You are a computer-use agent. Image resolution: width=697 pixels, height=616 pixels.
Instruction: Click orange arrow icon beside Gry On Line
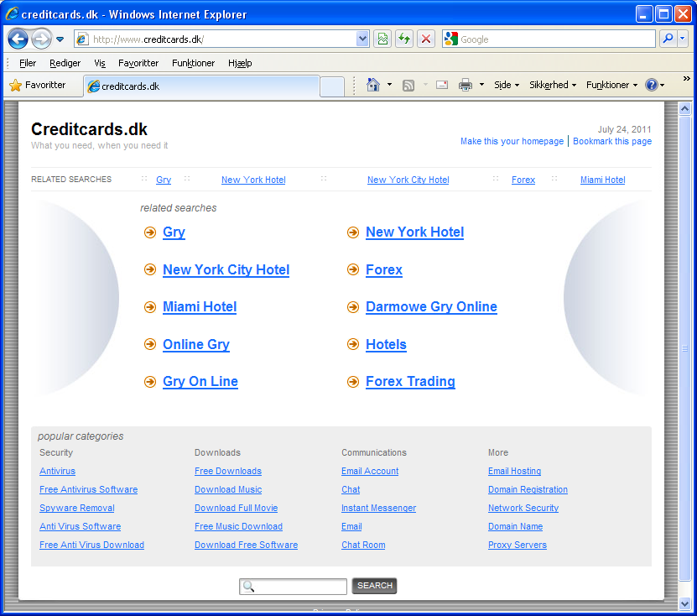click(x=150, y=382)
